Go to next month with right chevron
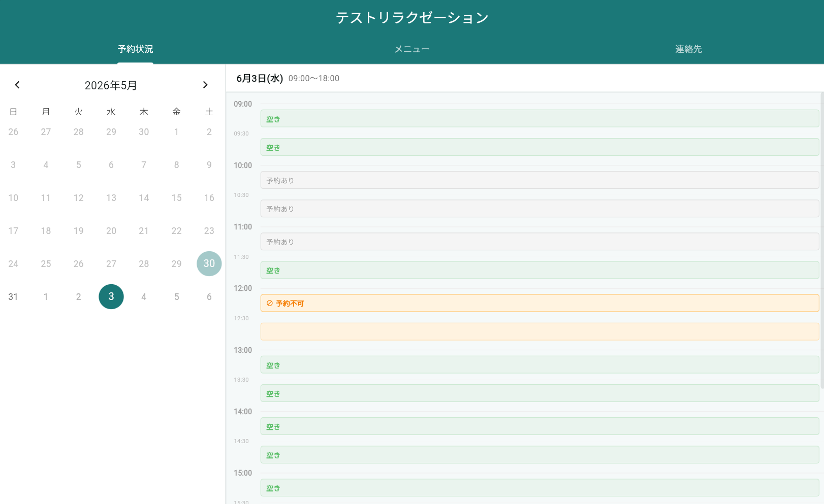This screenshot has height=504, width=824. [205, 85]
